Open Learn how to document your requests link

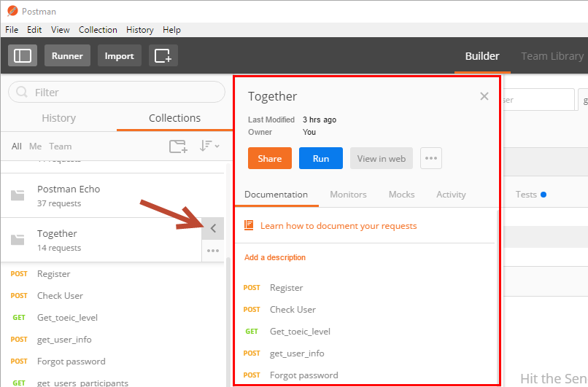pos(339,226)
